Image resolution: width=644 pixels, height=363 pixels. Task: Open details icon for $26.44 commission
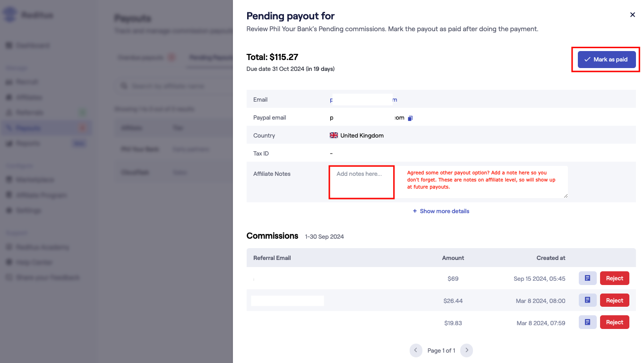click(x=587, y=300)
